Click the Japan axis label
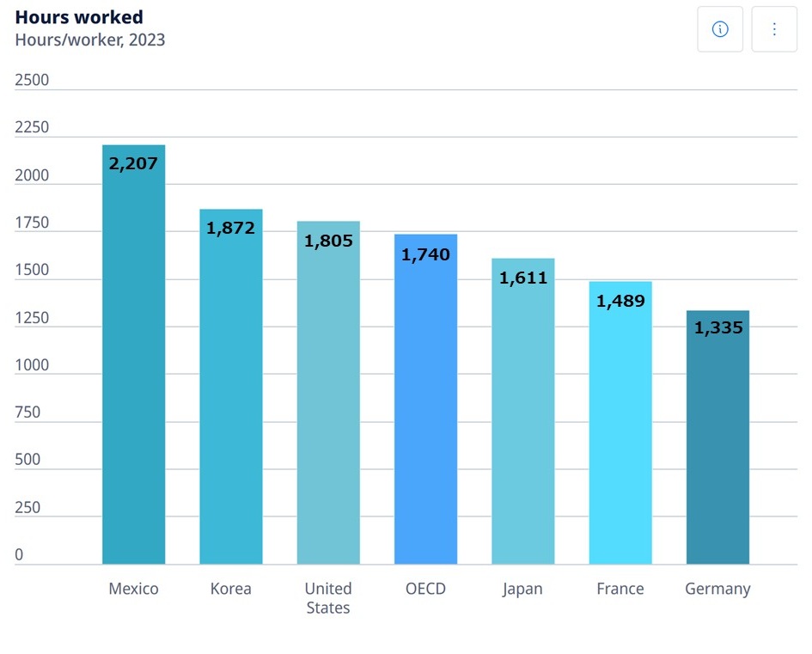The width and height of the screenshot is (812, 654). pyautogui.click(x=523, y=589)
